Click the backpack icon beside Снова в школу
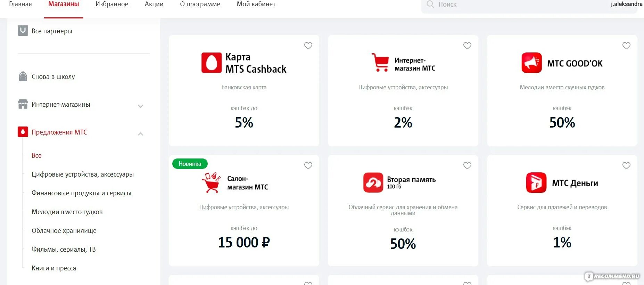The image size is (644, 285). [23, 76]
